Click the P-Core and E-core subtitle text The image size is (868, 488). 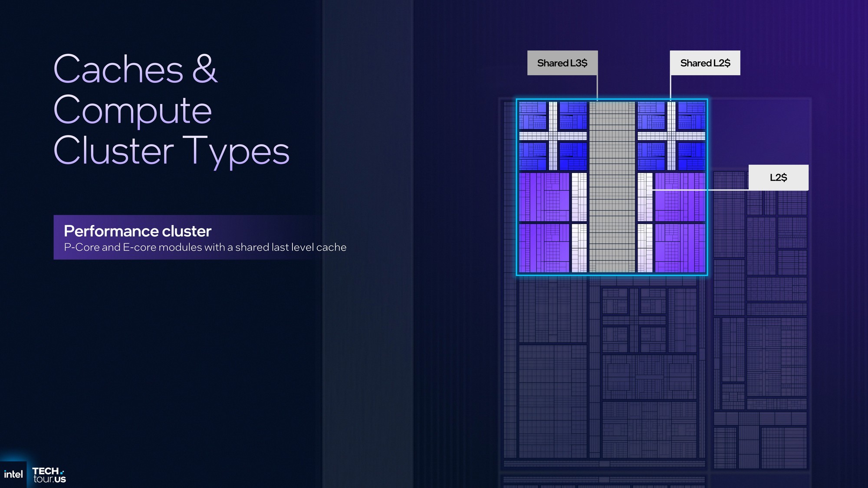[205, 247]
